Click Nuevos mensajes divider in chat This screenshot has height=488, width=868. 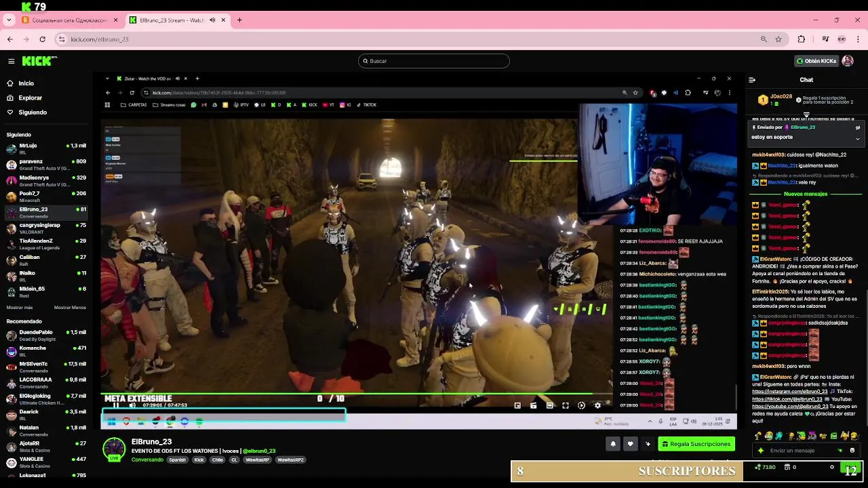point(806,194)
